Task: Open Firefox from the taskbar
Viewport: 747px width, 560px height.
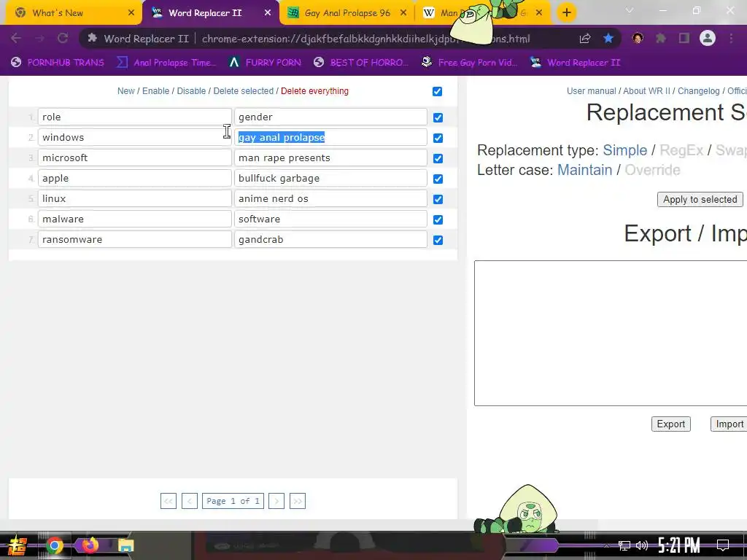Action: point(90,544)
